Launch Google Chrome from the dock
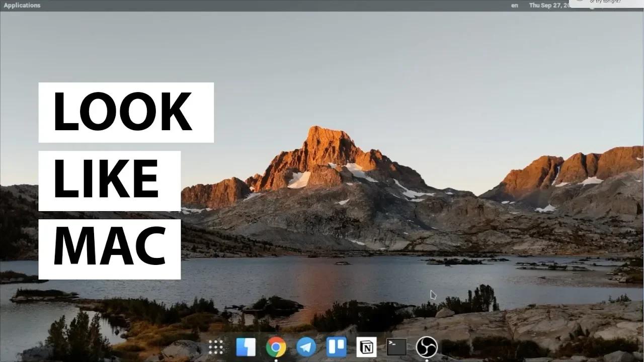Screen dimensions: 644x362 276,346
